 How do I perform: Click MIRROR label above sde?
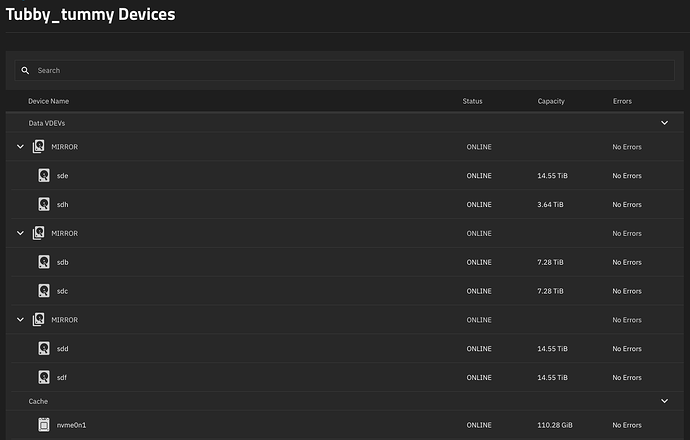[x=65, y=147]
